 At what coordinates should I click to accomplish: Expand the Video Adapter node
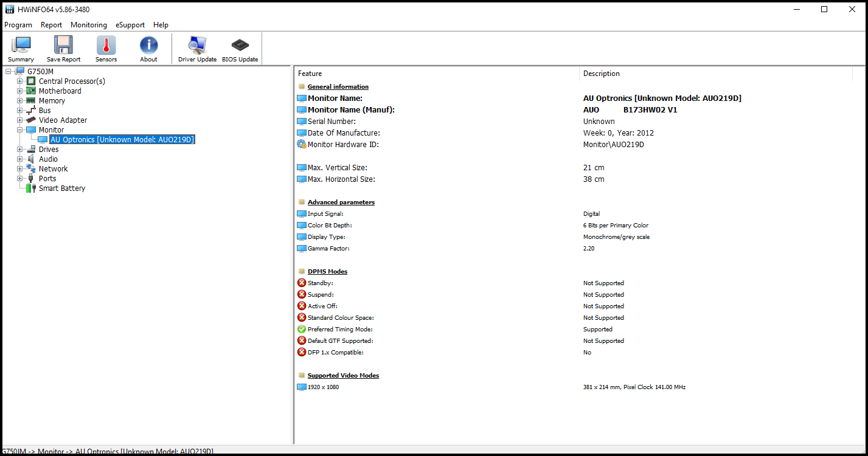tap(20, 120)
